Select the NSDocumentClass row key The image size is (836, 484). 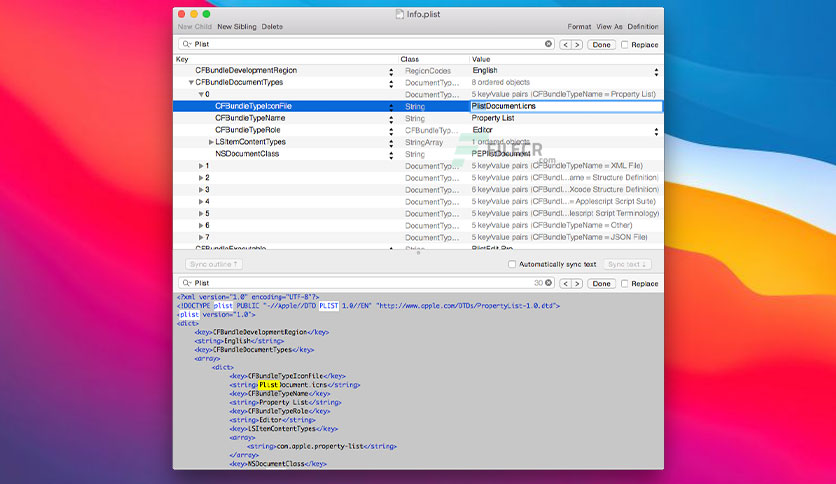pos(247,154)
